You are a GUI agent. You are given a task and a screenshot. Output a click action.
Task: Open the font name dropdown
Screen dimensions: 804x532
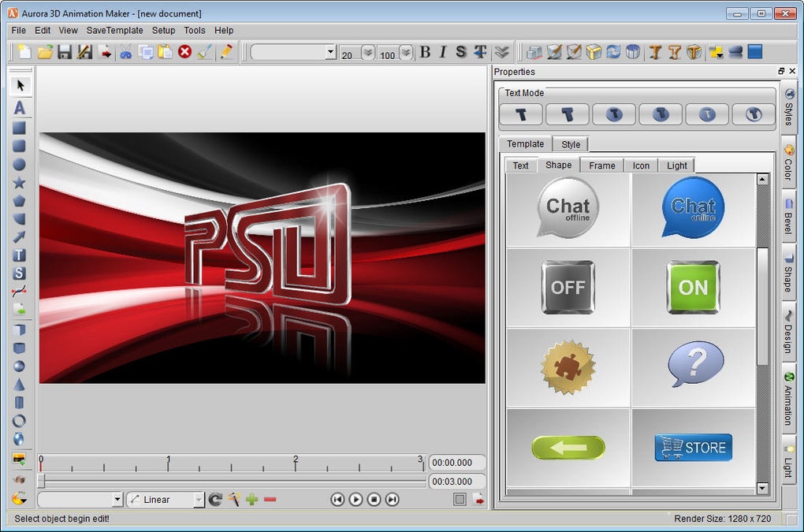pos(330,52)
